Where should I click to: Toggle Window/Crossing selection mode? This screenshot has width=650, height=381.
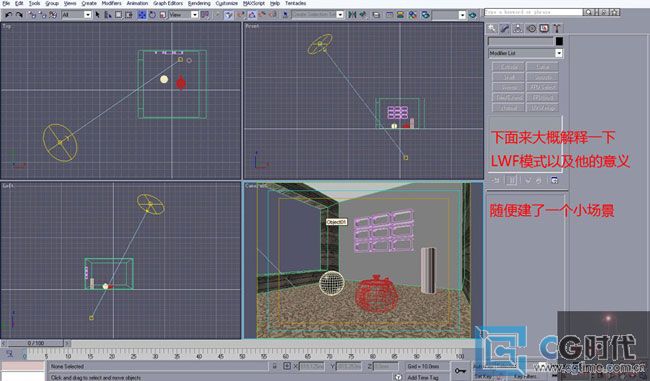(x=129, y=15)
